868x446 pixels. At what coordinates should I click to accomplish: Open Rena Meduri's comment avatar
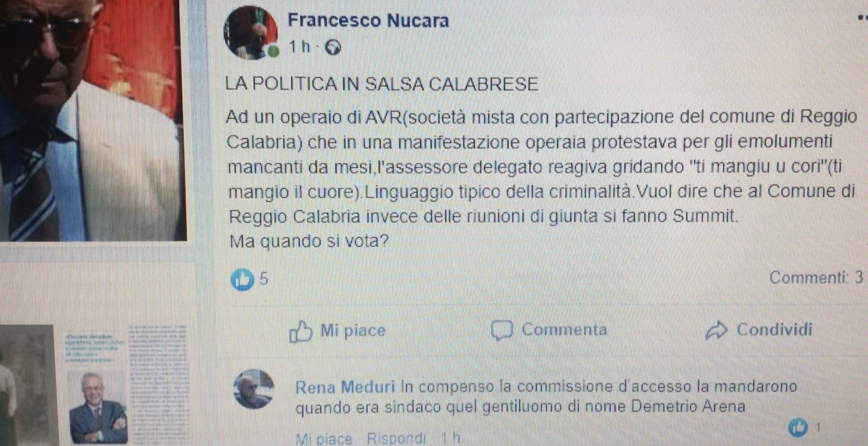[254, 389]
